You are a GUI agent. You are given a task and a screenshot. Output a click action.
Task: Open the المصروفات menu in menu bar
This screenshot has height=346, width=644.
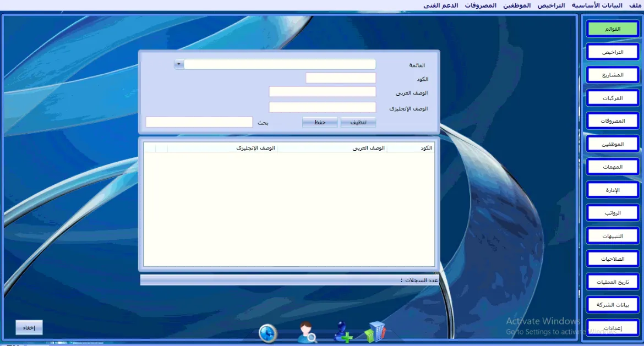pos(481,6)
